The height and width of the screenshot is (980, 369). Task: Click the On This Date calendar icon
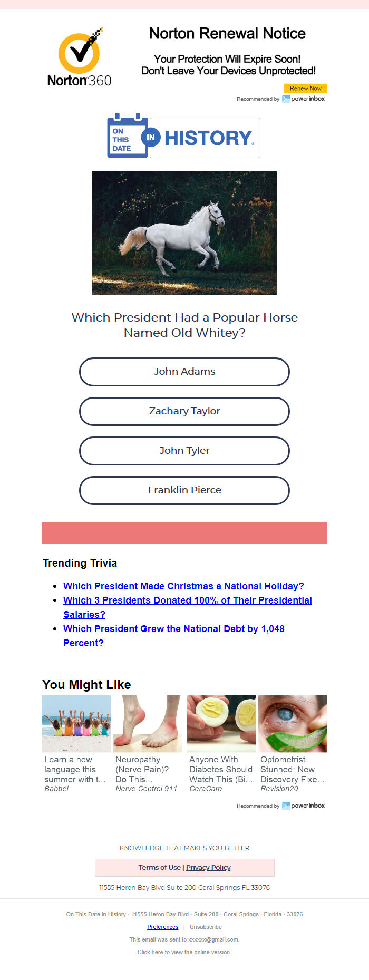(x=128, y=135)
